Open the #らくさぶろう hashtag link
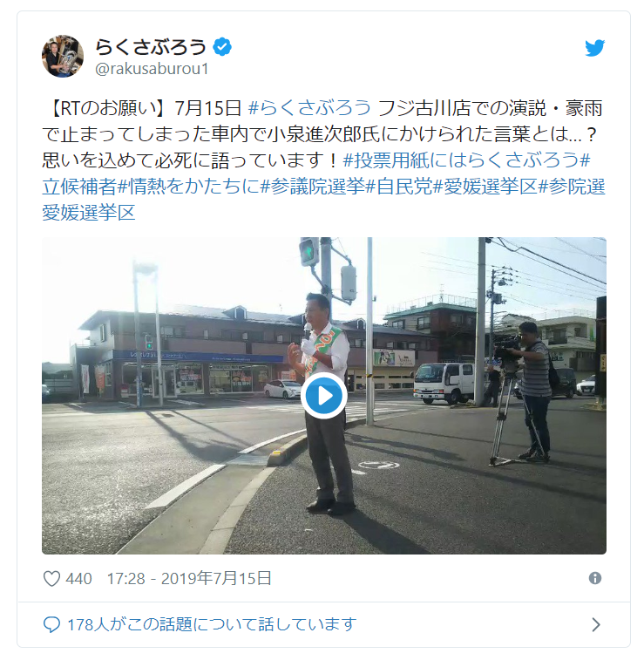644x660 pixels. click(309, 108)
